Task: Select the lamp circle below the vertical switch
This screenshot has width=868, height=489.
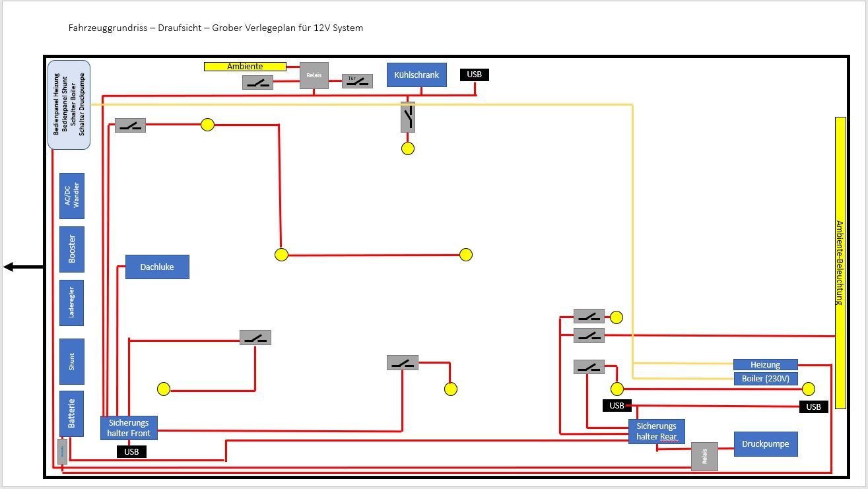Action: tap(408, 148)
